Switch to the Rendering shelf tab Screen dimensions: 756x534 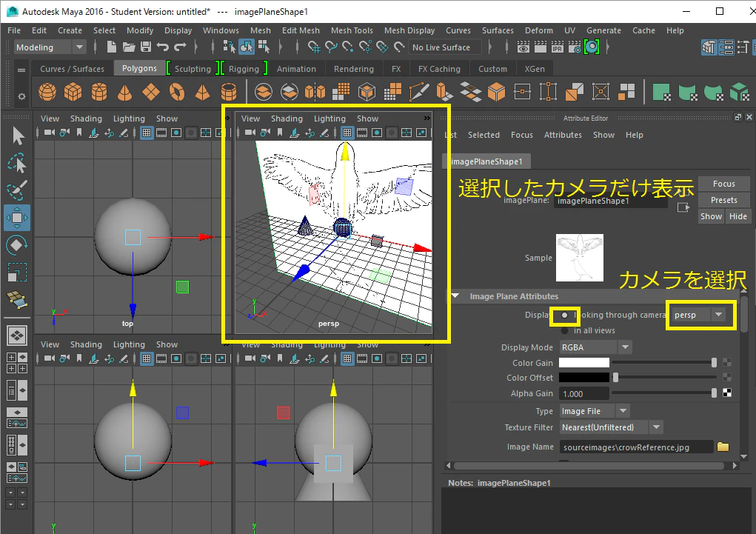(354, 69)
